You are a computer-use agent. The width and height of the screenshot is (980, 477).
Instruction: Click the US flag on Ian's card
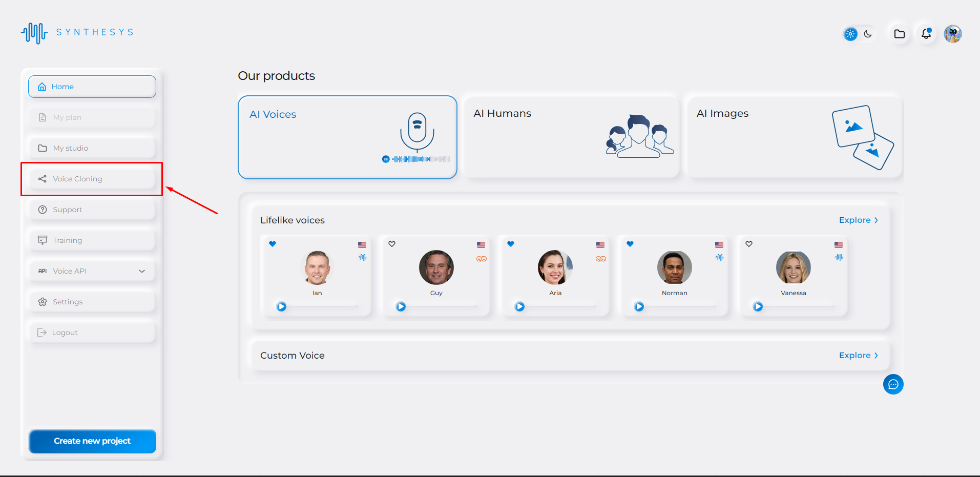pos(362,245)
